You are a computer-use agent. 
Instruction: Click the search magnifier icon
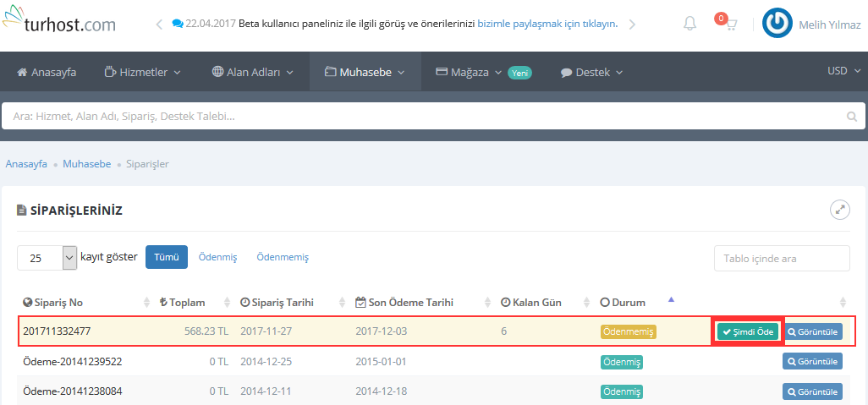click(x=851, y=117)
